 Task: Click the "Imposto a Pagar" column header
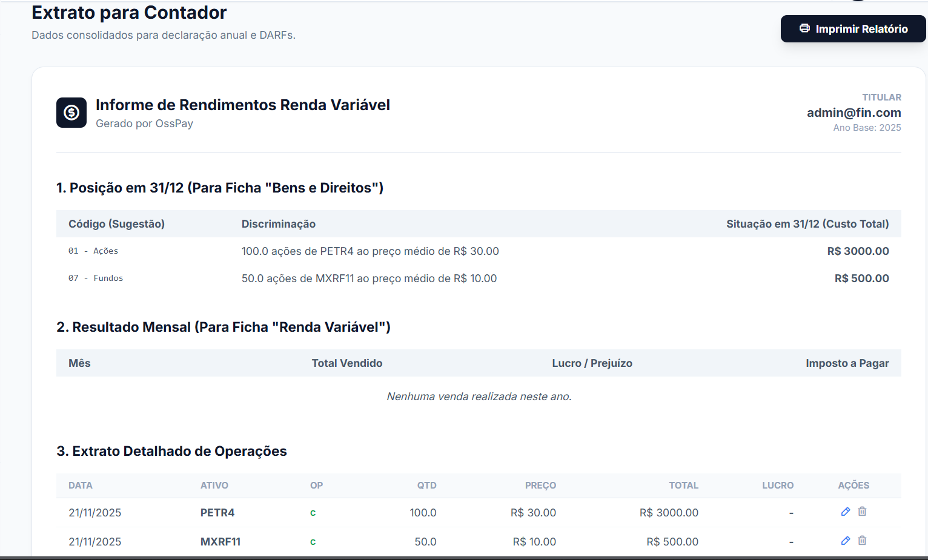click(847, 363)
